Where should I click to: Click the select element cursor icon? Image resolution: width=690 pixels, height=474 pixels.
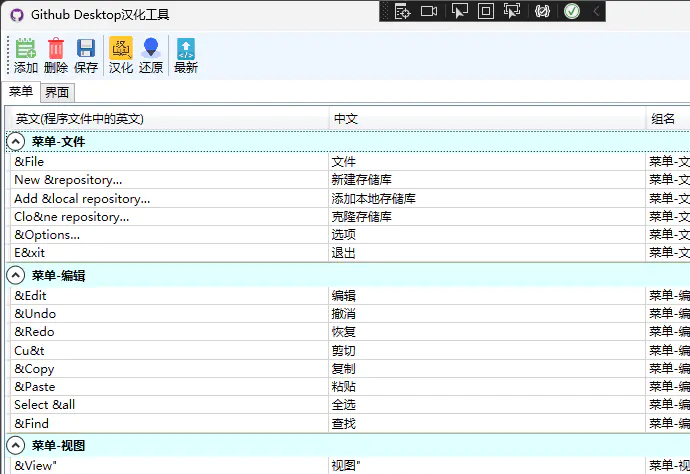tap(459, 11)
